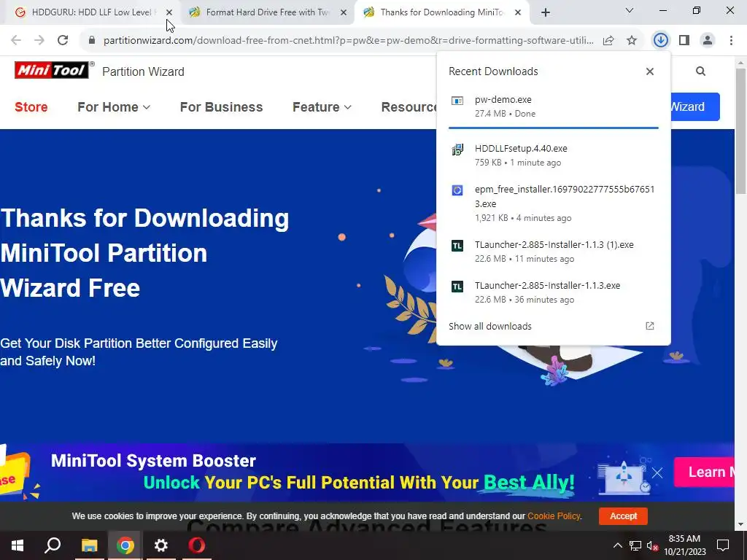Image resolution: width=747 pixels, height=560 pixels.
Task: Click the MiniTool logo
Action: pos(52,71)
